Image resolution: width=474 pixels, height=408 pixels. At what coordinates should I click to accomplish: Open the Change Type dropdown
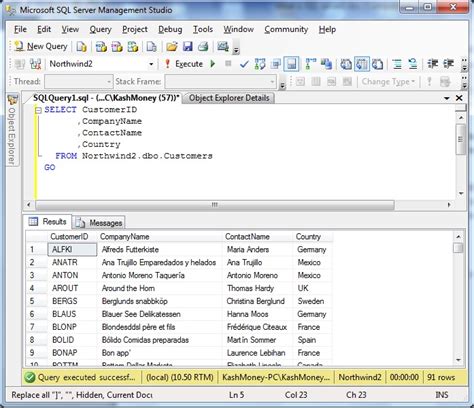coord(388,81)
